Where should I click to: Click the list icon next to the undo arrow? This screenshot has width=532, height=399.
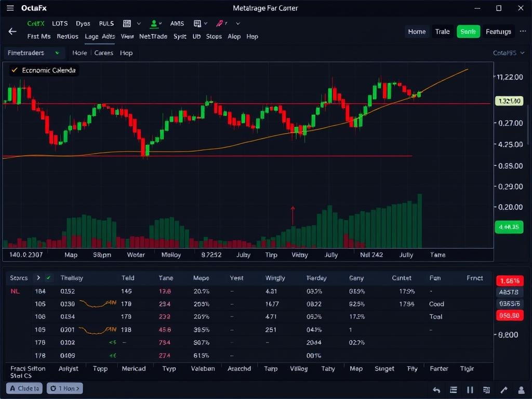[453, 390]
